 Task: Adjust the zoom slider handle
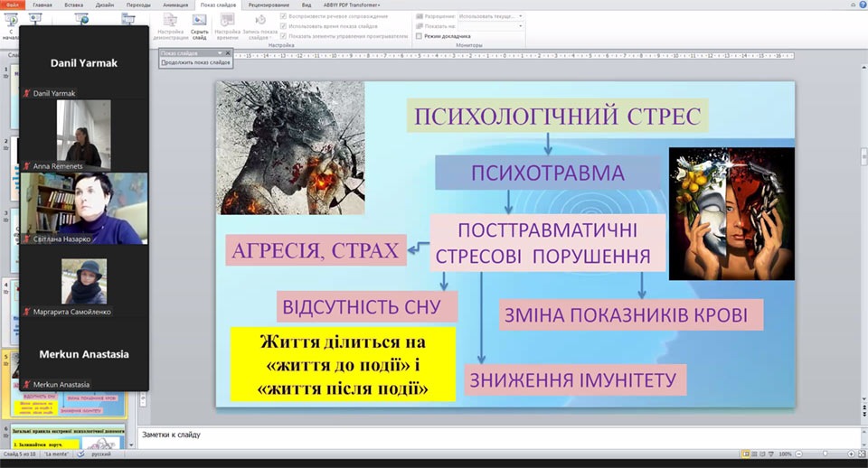(825, 454)
